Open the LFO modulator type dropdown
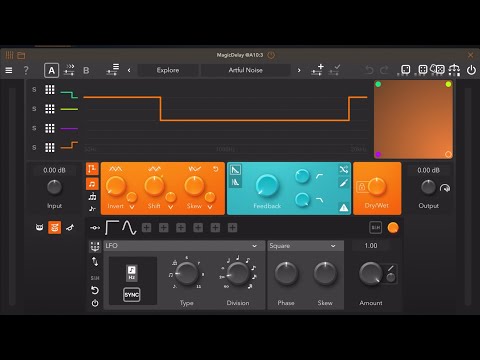The image size is (480, 360). point(184,246)
